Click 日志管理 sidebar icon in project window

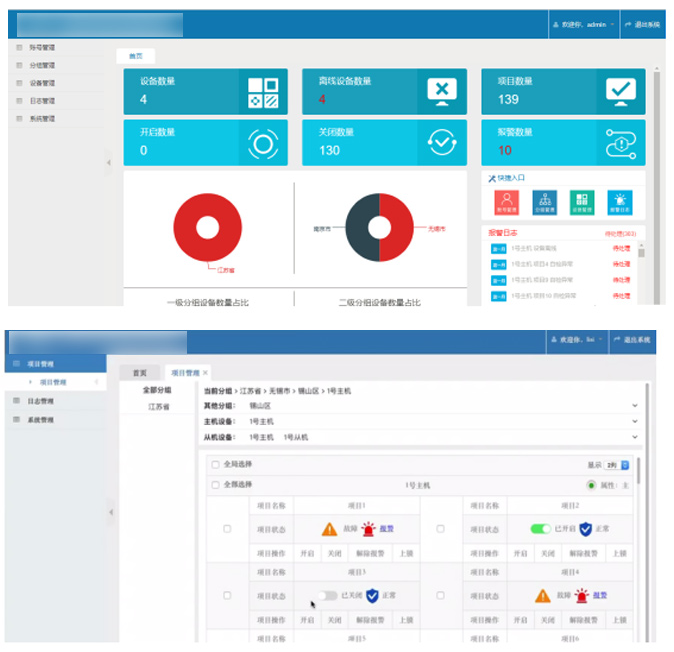click(x=16, y=401)
